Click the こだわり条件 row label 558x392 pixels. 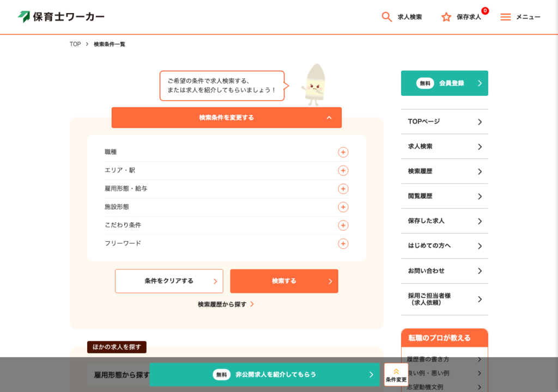pyautogui.click(x=123, y=225)
